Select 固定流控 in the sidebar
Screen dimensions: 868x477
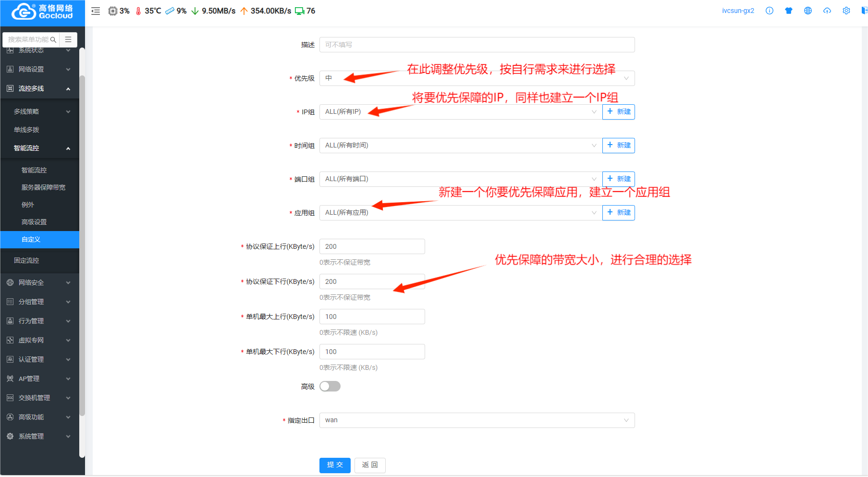click(26, 260)
